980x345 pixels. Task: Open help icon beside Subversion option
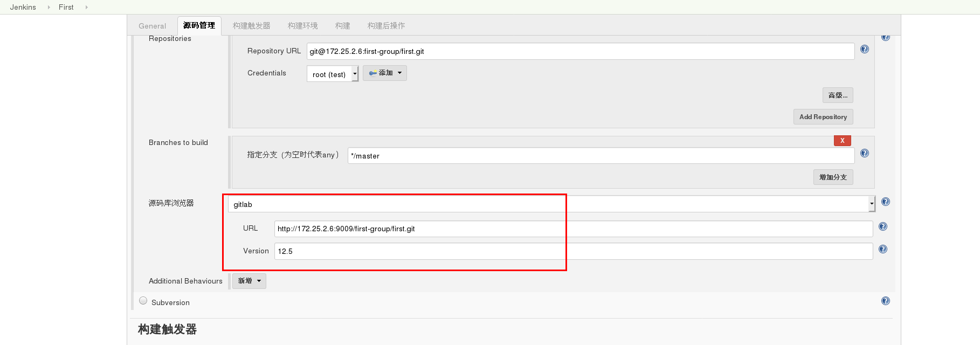pos(886,301)
